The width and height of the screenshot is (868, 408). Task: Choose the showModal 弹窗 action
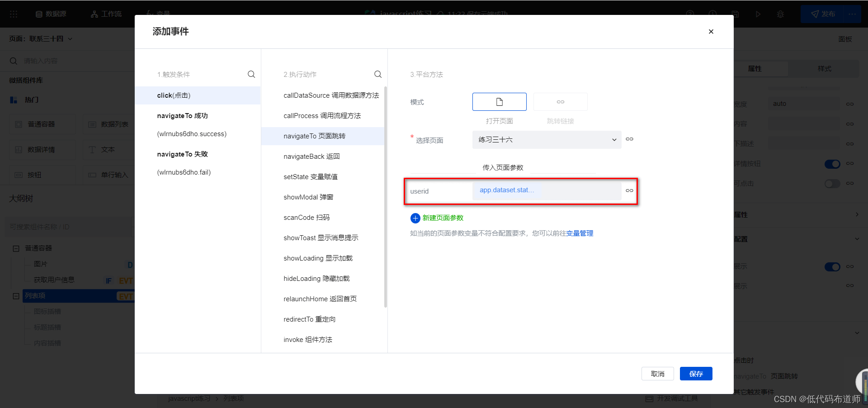pos(308,197)
